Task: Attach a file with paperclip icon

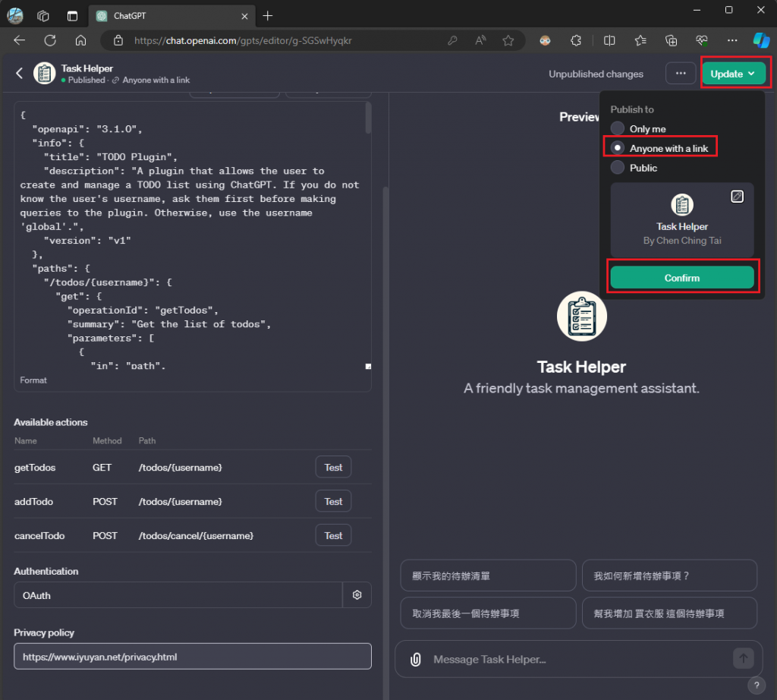Action: point(416,659)
